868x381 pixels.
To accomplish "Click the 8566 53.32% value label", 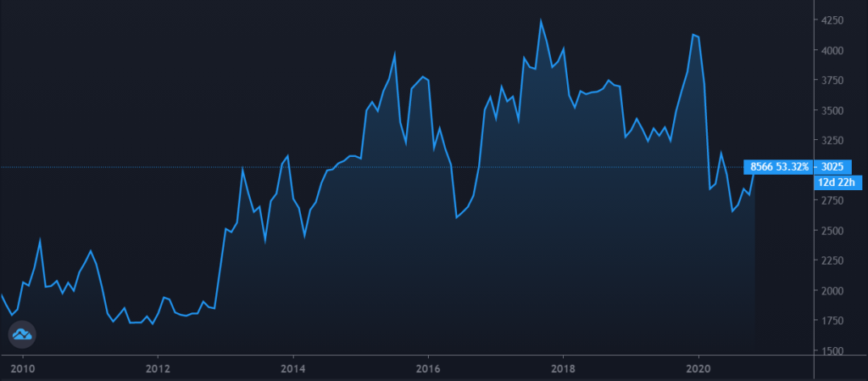I will coord(780,166).
